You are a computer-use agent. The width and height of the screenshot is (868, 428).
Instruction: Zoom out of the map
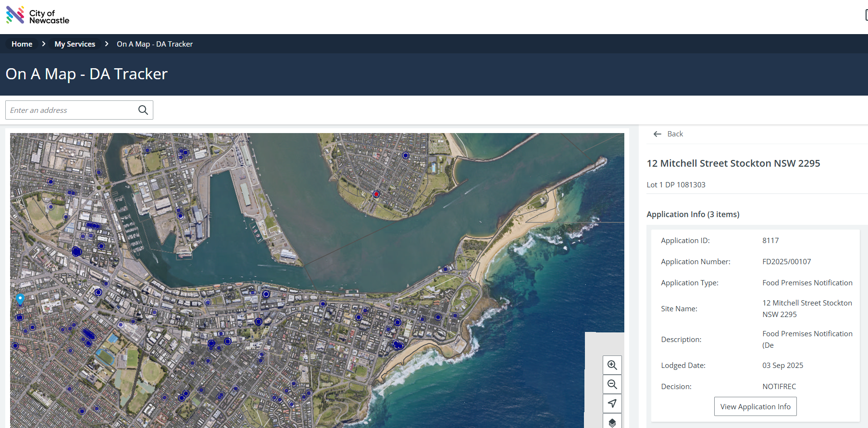[612, 384]
